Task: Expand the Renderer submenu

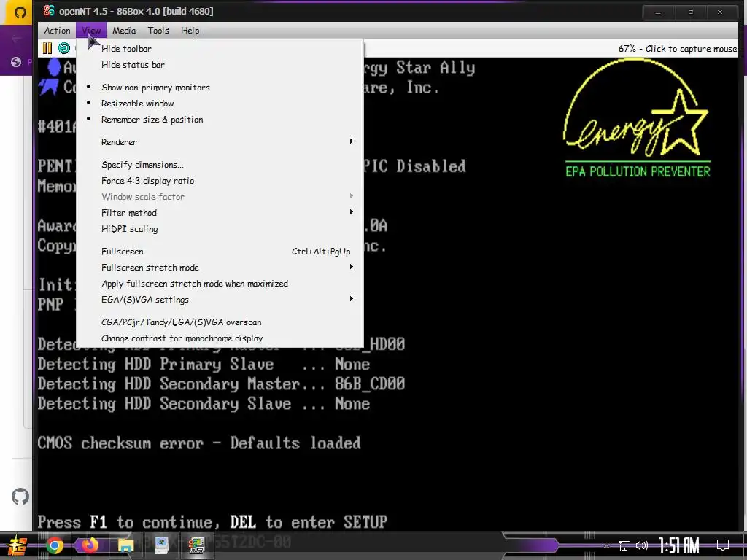Action: click(220, 142)
